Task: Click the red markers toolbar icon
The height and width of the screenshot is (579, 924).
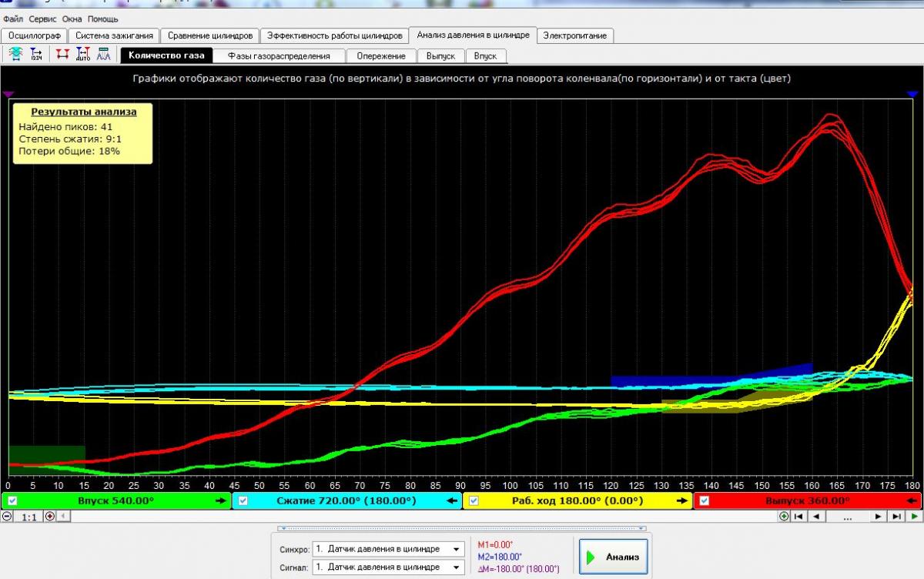Action: coord(62,55)
